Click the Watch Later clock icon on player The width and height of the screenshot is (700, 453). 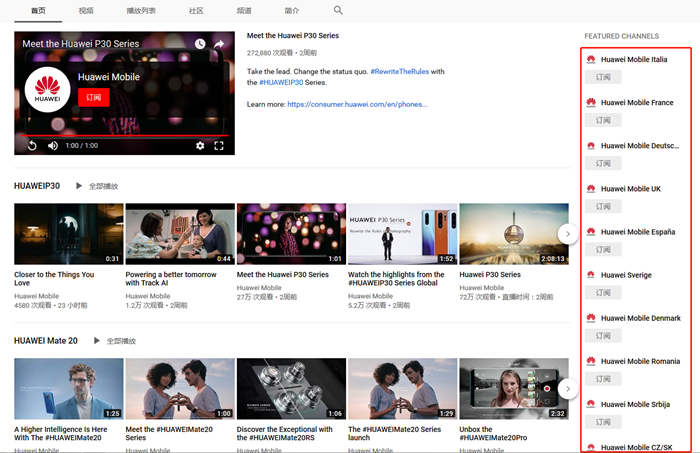(200, 44)
